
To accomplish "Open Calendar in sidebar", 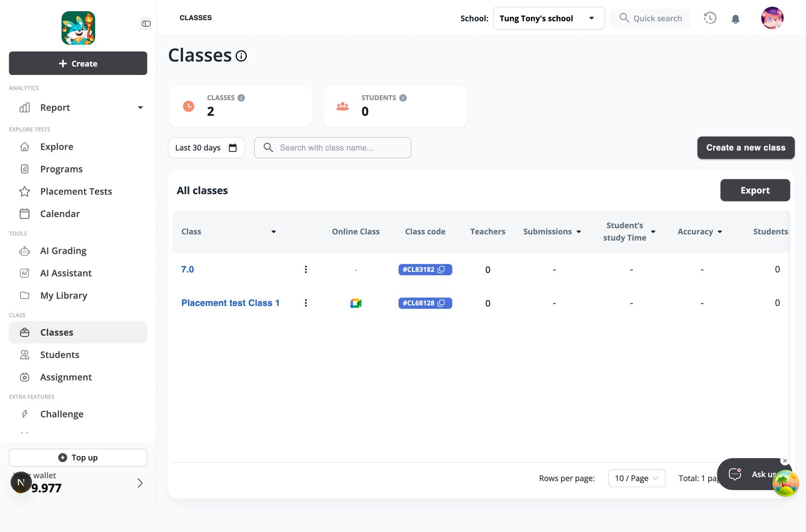I will pyautogui.click(x=78, y=214).
